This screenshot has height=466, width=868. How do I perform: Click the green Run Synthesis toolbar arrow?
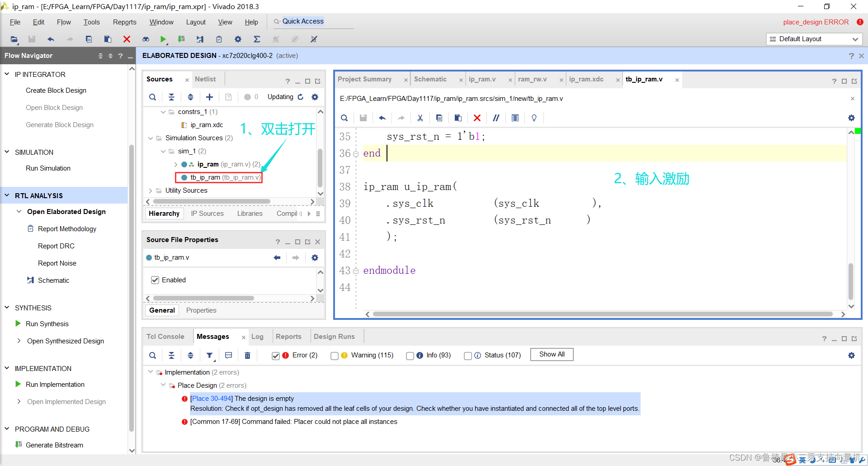point(163,39)
